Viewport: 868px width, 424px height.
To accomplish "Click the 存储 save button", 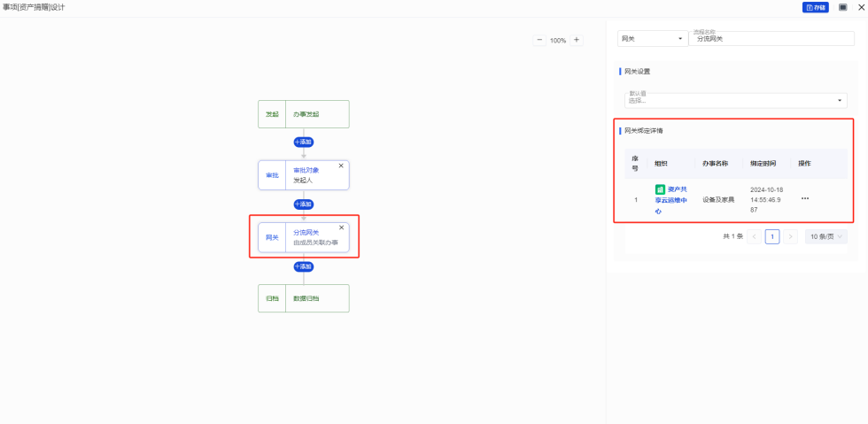I will tap(815, 7).
